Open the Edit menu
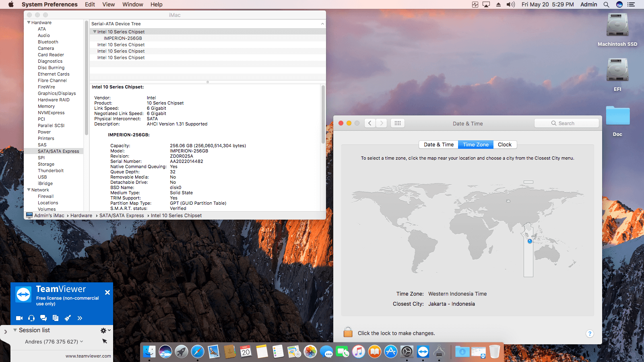 tap(90, 4)
